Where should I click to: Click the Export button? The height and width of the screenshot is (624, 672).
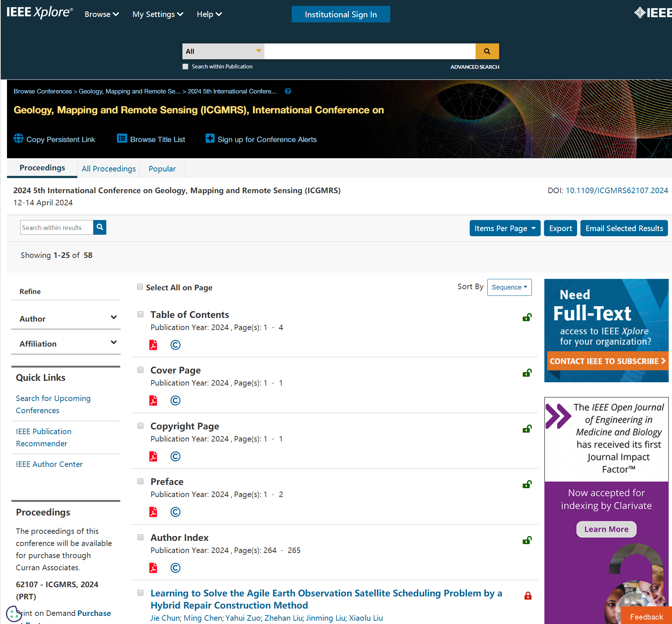click(x=561, y=228)
